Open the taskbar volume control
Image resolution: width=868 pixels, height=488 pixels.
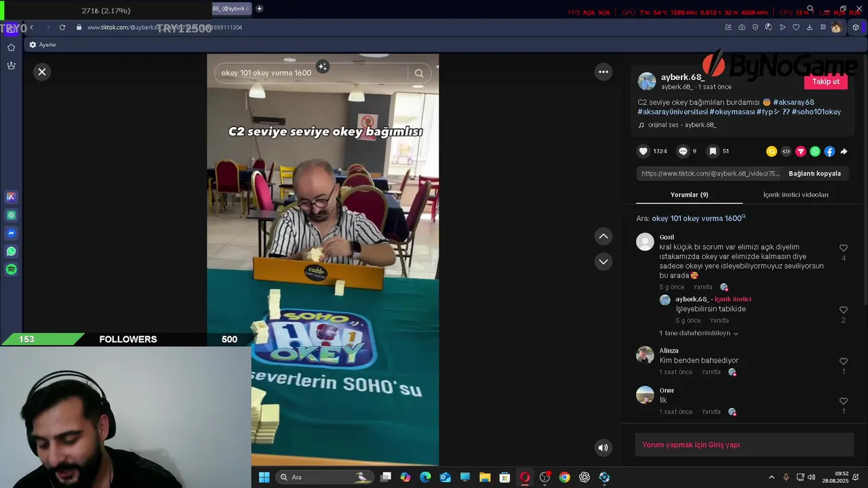[x=811, y=477]
